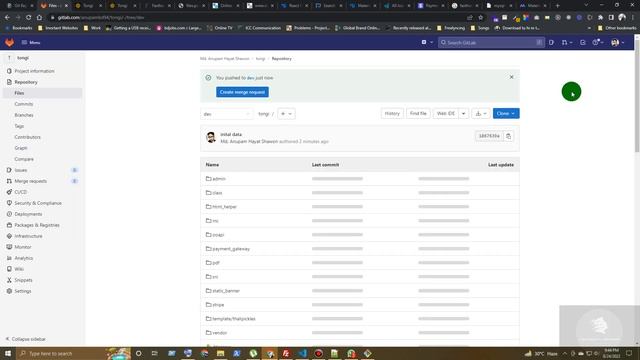640x360 pixels.
Task: Click the Deployments icon in sidebar
Action: click(9, 214)
